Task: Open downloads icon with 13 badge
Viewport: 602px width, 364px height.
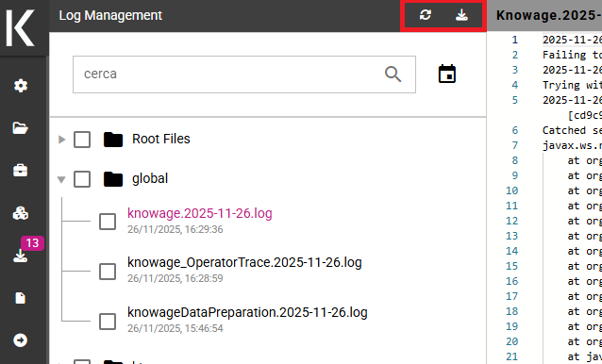Action: 21,256
